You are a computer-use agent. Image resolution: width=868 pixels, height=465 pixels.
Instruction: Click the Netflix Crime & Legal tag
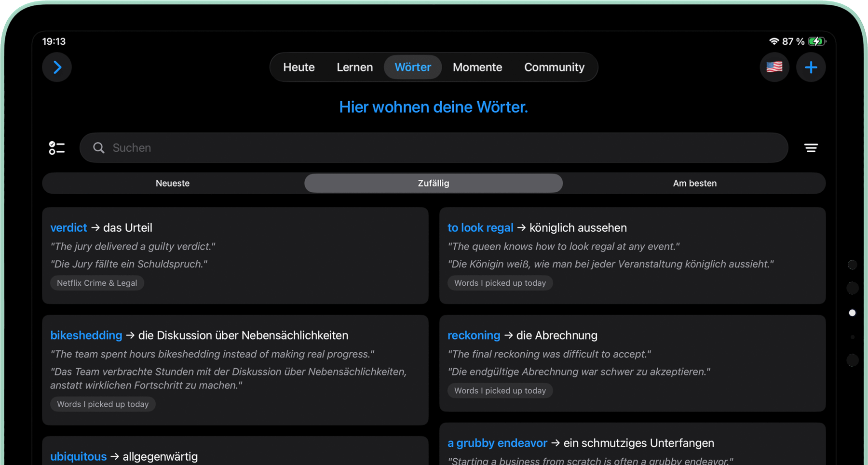(x=97, y=283)
